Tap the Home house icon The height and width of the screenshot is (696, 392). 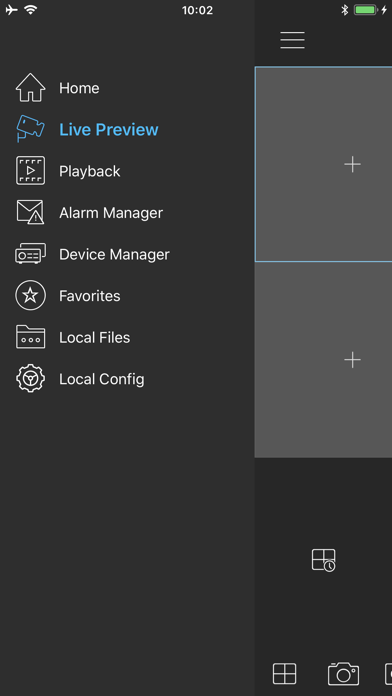[x=31, y=88]
